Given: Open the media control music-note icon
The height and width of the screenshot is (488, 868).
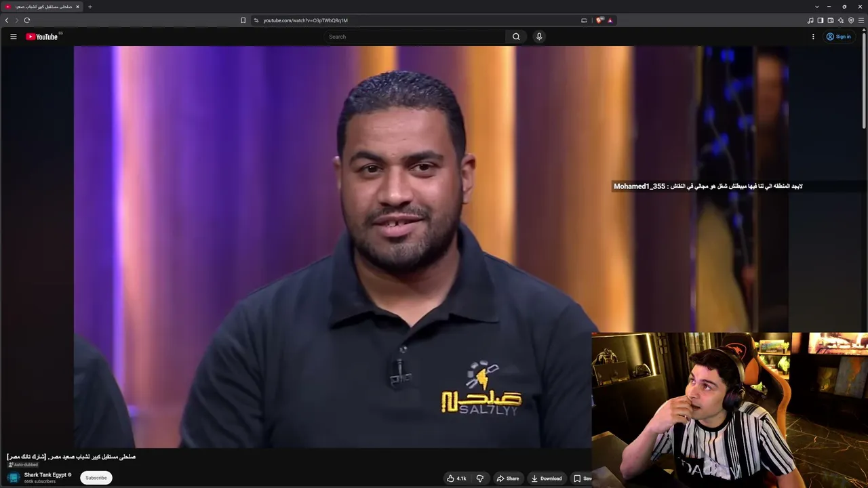Looking at the screenshot, I should [810, 20].
